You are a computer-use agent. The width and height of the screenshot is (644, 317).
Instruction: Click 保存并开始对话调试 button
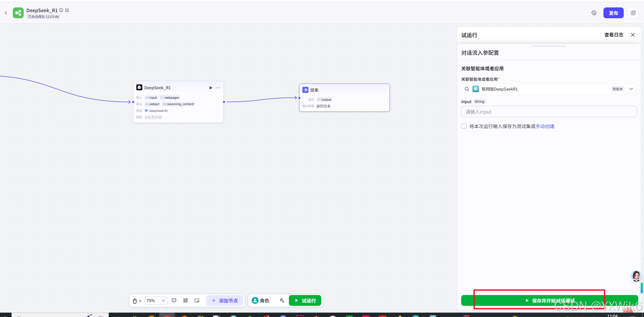(x=550, y=300)
